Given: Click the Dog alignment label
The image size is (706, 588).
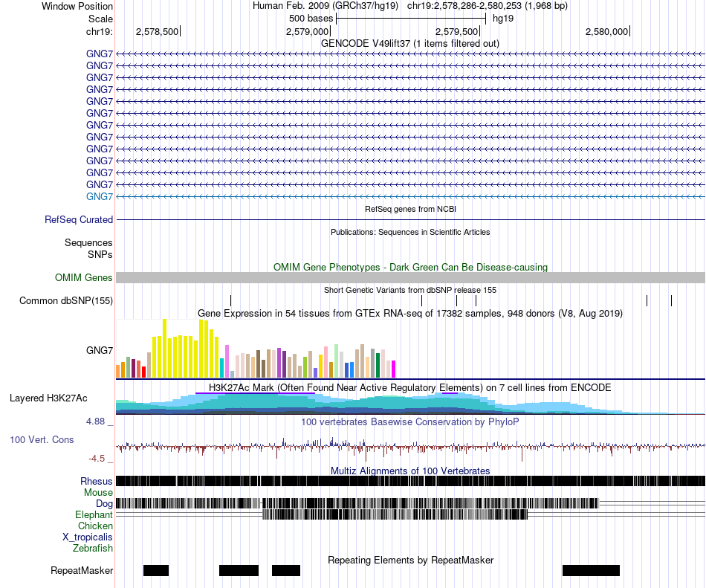Looking at the screenshot, I should click(105, 504).
